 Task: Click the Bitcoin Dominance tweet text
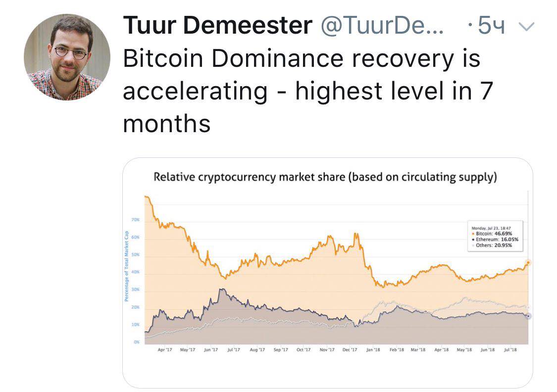point(308,91)
